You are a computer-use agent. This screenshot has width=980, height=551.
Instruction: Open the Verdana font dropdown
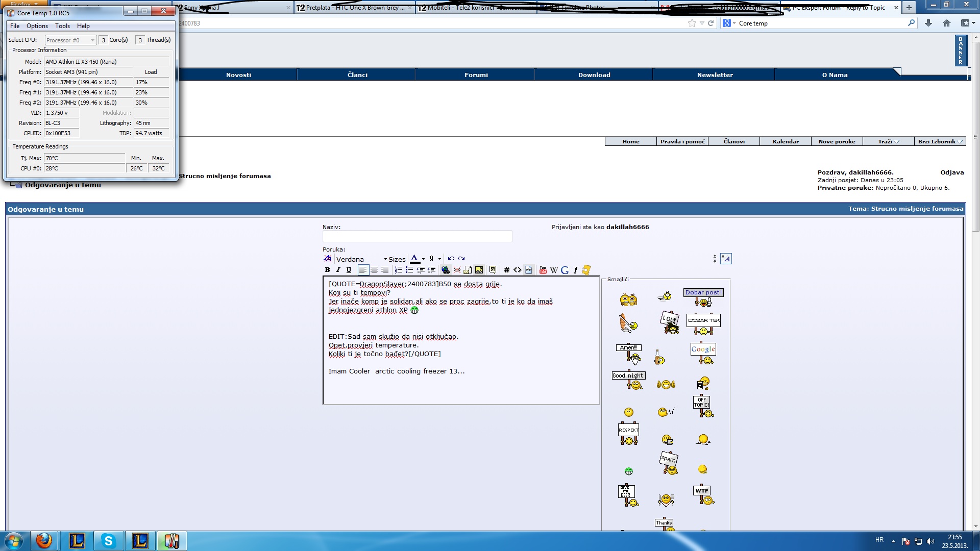tap(360, 259)
